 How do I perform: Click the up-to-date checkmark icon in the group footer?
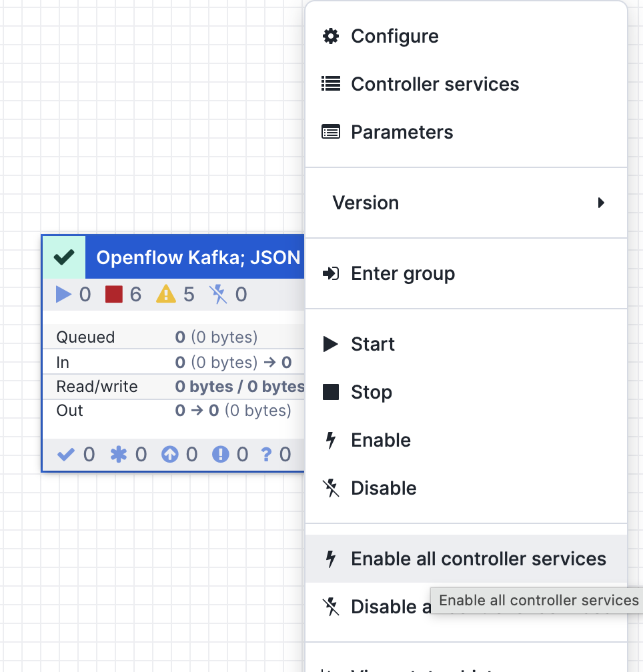click(x=65, y=454)
